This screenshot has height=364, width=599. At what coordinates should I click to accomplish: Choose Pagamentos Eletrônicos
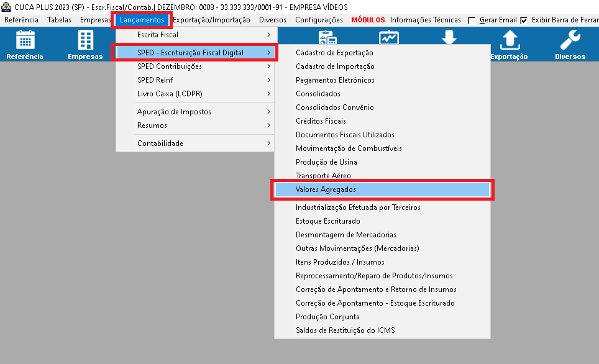coord(382,80)
